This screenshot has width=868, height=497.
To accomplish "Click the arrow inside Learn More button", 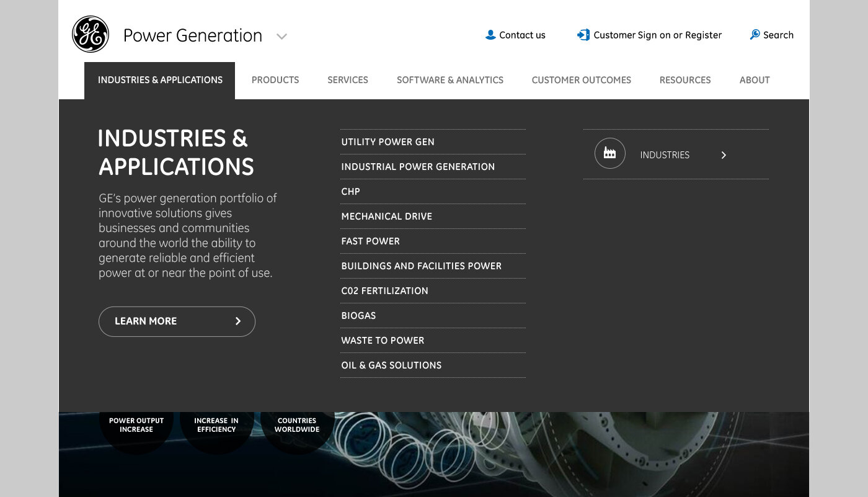I will click(237, 321).
